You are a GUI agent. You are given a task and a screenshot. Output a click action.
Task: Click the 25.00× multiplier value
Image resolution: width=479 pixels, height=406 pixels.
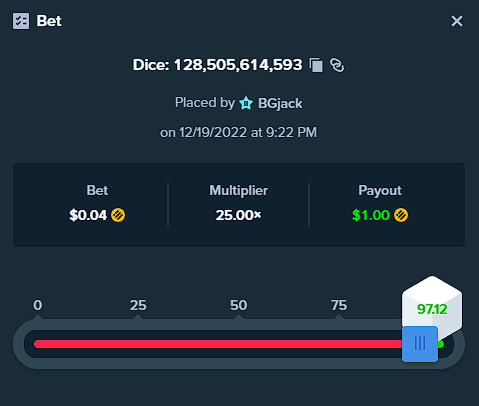pos(238,215)
